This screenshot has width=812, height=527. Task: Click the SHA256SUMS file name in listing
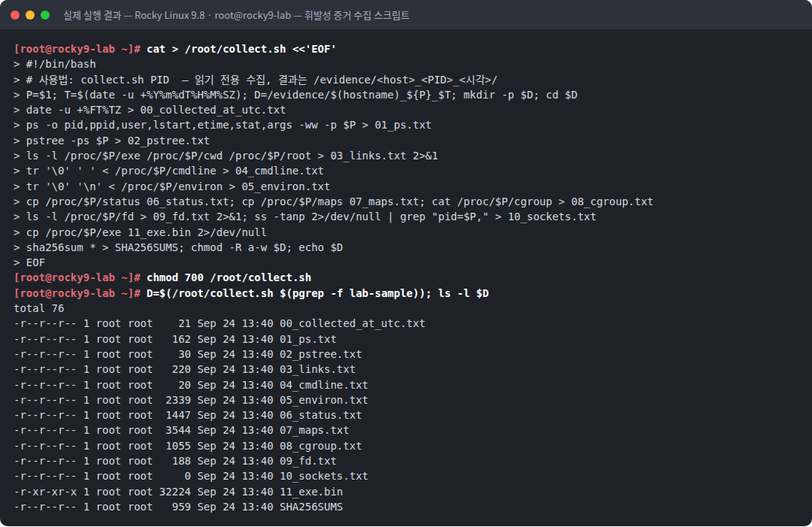point(311,507)
